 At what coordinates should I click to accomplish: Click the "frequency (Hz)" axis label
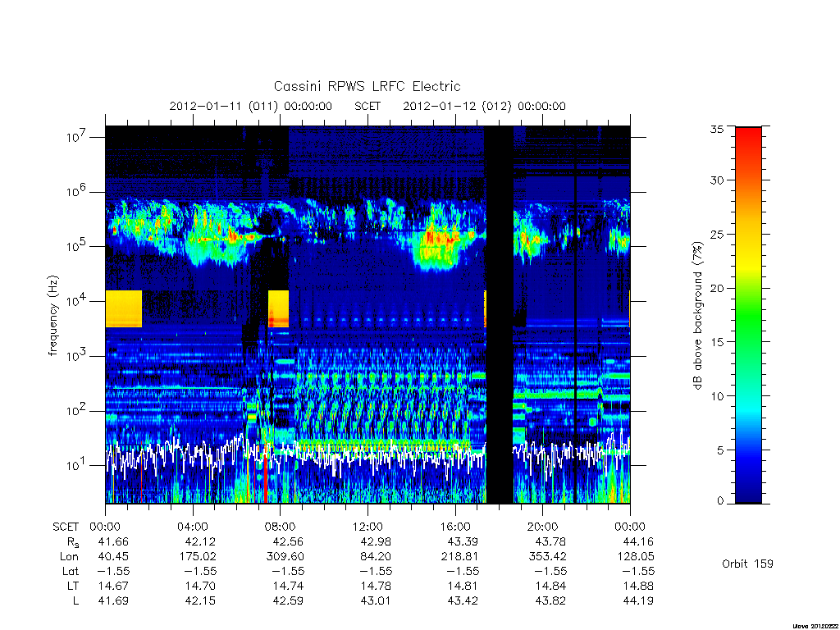pos(52,316)
